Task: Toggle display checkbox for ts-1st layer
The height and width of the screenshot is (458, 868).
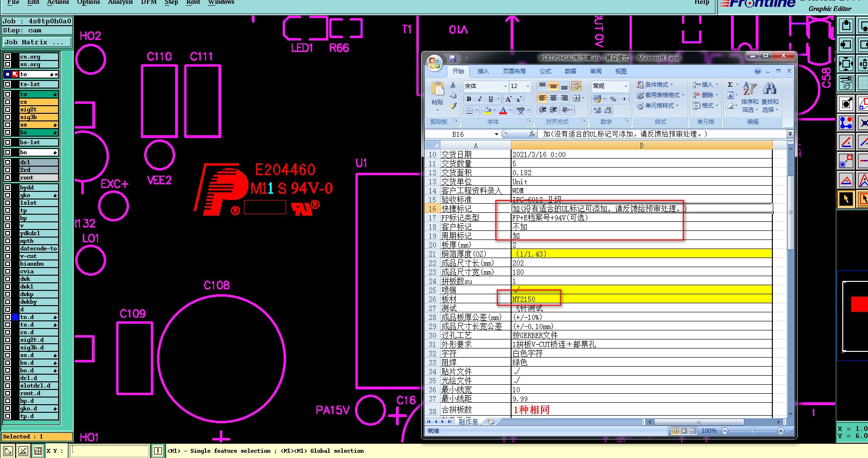Action: (x=8, y=84)
